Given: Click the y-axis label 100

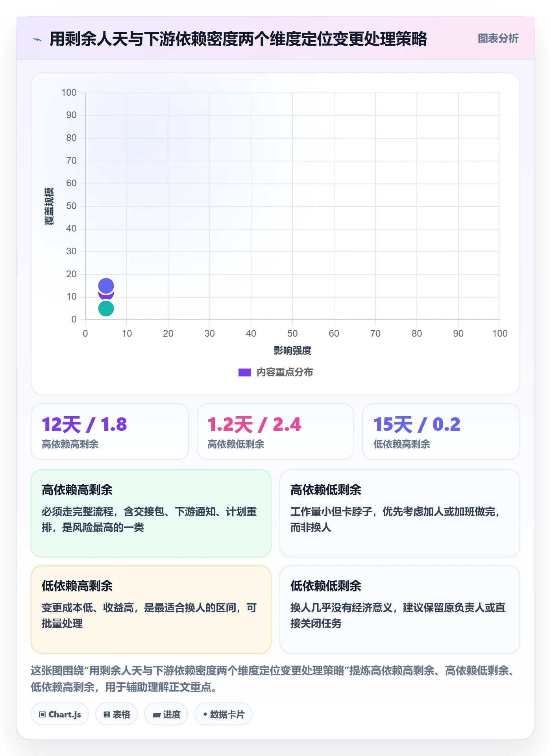Looking at the screenshot, I should 69,93.
